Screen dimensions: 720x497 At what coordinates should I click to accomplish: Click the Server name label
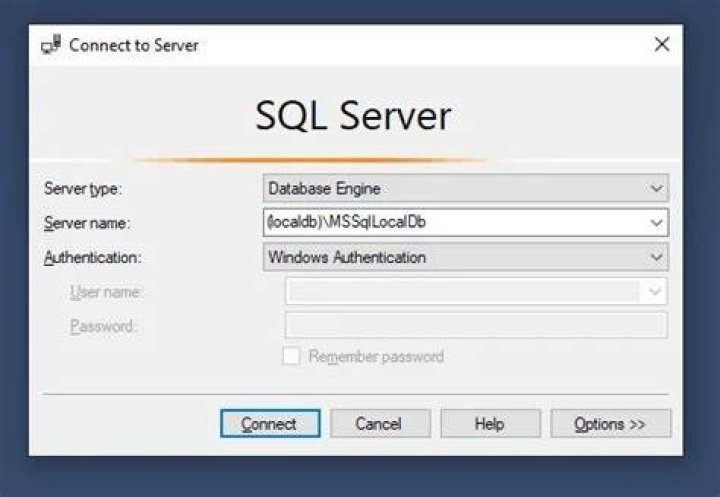(x=87, y=223)
